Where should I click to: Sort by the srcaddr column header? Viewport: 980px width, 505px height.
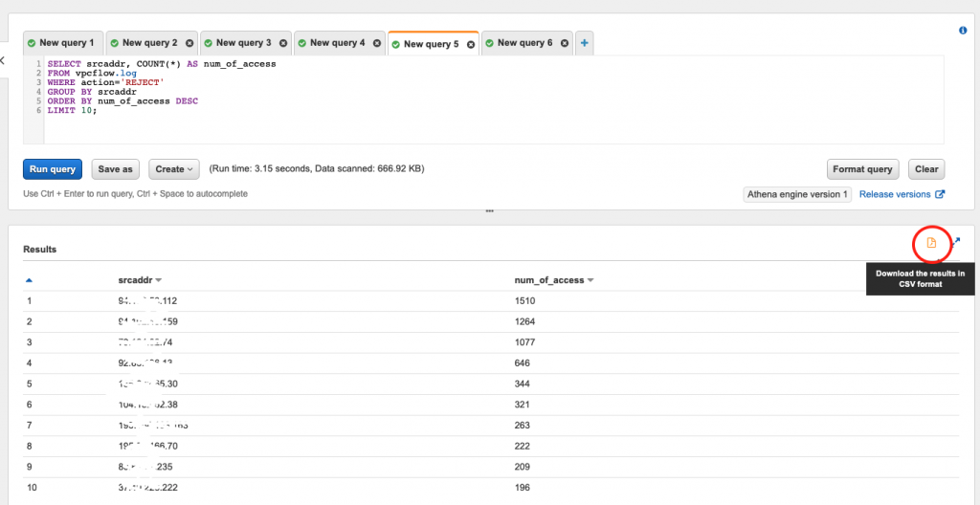tap(140, 280)
